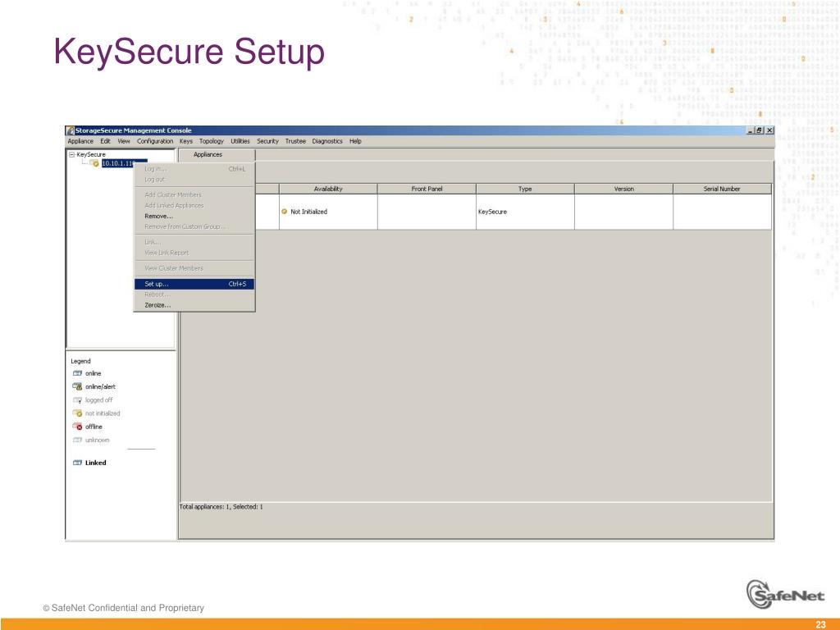Click 'Total appliances: 1, Selected: 1' status text
The height and width of the screenshot is (630, 840).
[221, 507]
